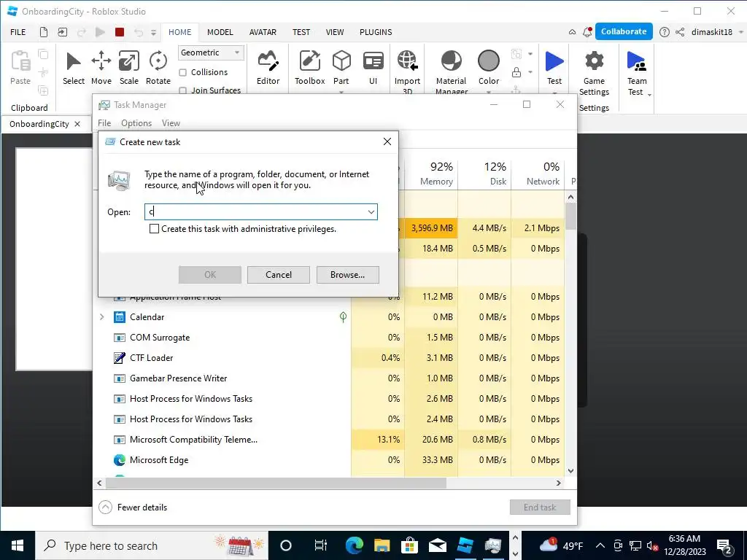This screenshot has width=747, height=560.
Task: Click the share icon next to username
Action: pyautogui.click(x=680, y=32)
